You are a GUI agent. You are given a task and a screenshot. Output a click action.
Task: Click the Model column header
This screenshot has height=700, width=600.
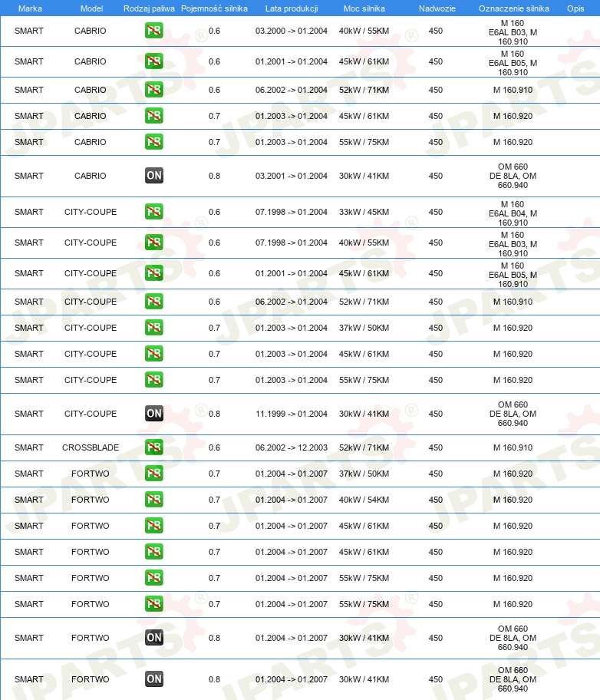pos(91,8)
